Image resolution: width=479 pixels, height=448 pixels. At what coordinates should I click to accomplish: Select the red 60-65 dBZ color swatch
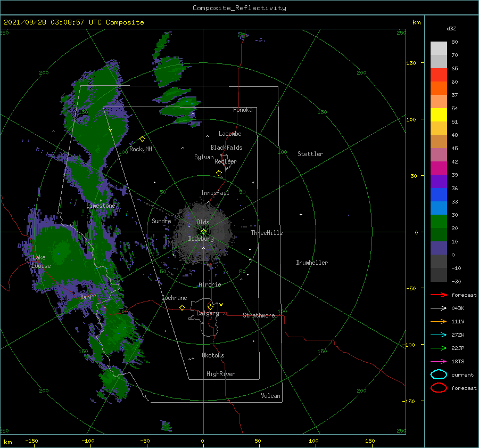(x=439, y=75)
